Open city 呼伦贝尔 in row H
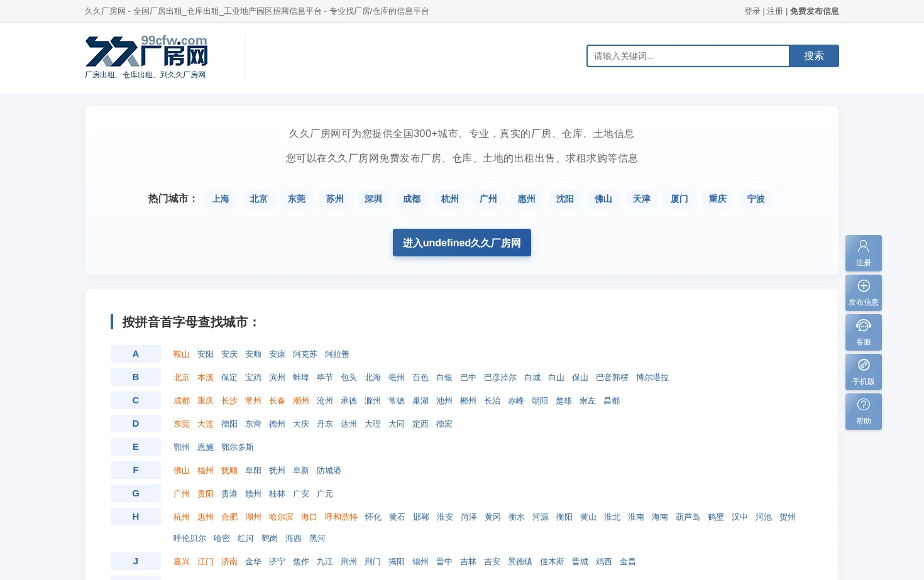This screenshot has width=924, height=580. pos(190,539)
